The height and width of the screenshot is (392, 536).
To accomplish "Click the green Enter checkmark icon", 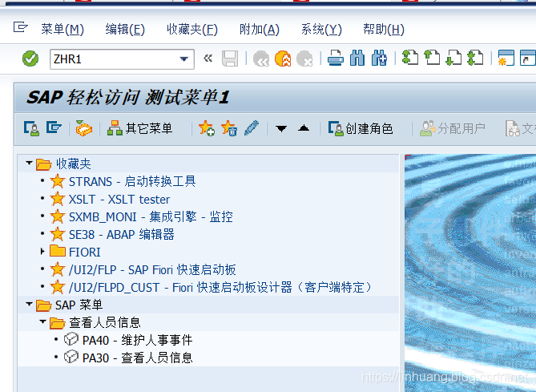I will tap(30, 59).
